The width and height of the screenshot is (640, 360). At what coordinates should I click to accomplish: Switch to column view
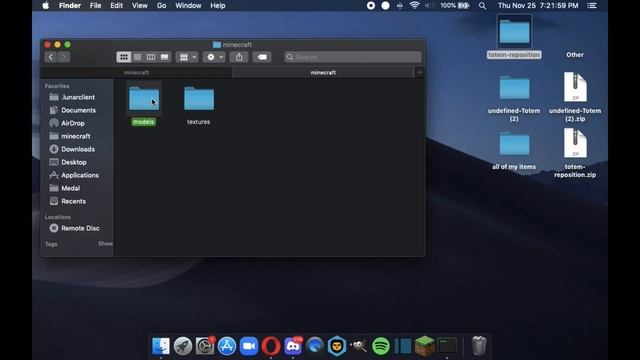coord(151,57)
